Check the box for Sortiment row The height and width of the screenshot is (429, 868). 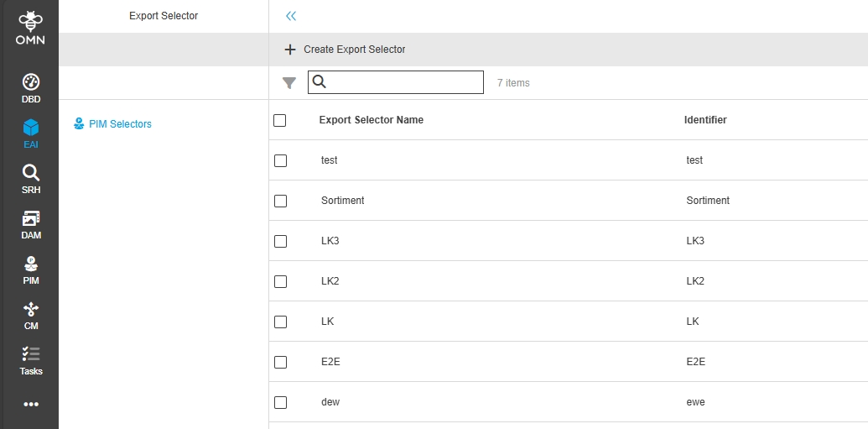click(x=280, y=201)
